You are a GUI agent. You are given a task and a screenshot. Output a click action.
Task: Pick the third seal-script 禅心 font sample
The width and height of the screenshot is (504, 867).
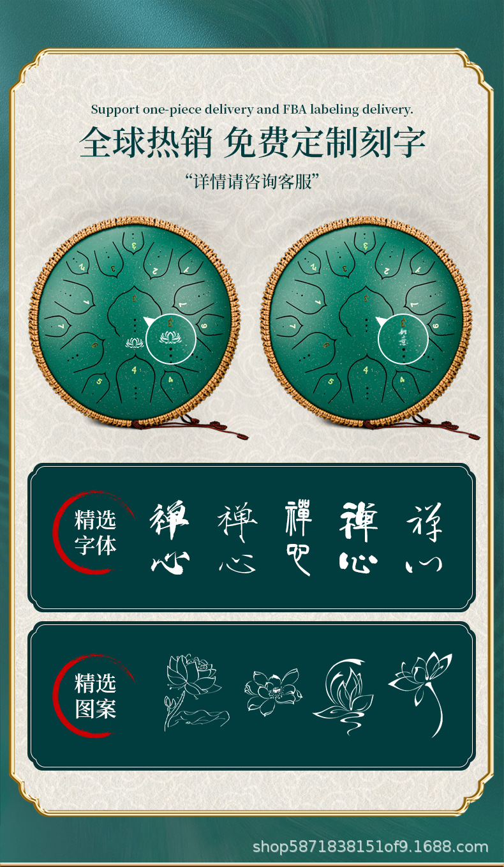click(x=299, y=538)
